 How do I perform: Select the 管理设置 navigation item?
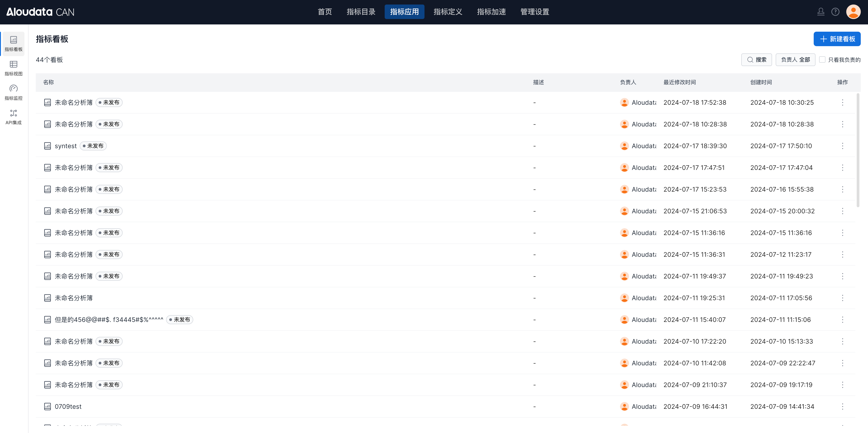pyautogui.click(x=534, y=12)
